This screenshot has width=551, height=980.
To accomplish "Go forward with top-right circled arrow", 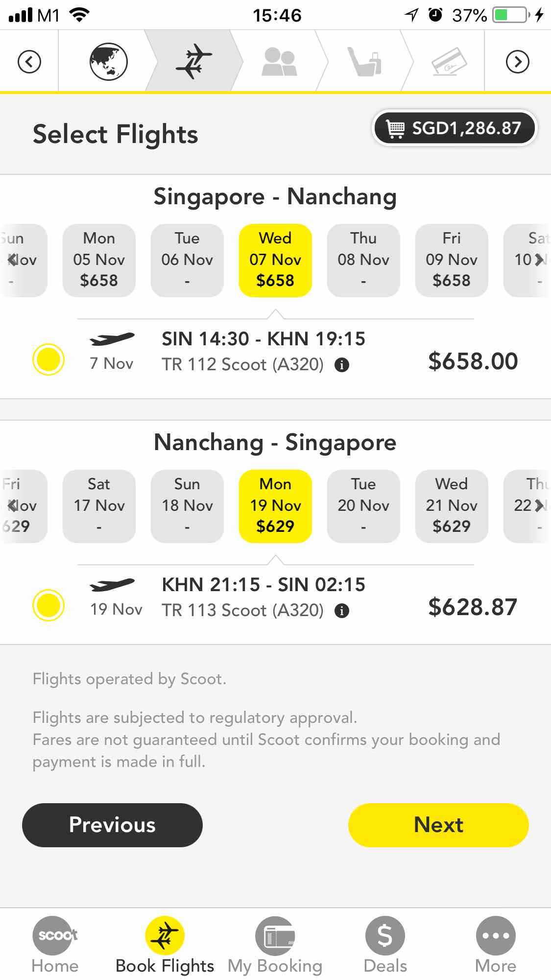I will (x=517, y=62).
